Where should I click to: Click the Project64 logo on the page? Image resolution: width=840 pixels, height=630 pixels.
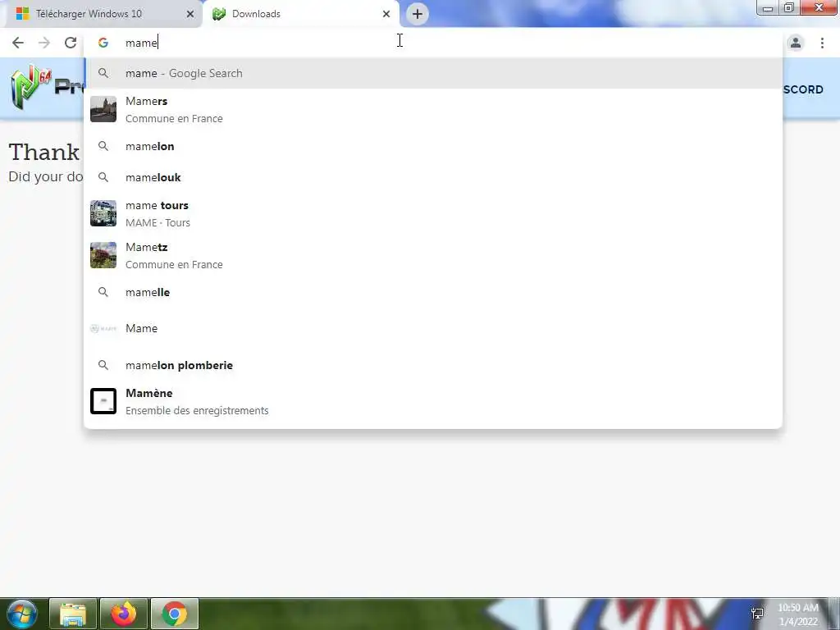47,87
